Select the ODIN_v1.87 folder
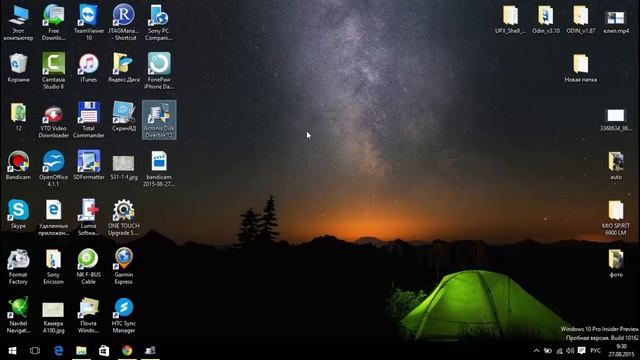 581,19
